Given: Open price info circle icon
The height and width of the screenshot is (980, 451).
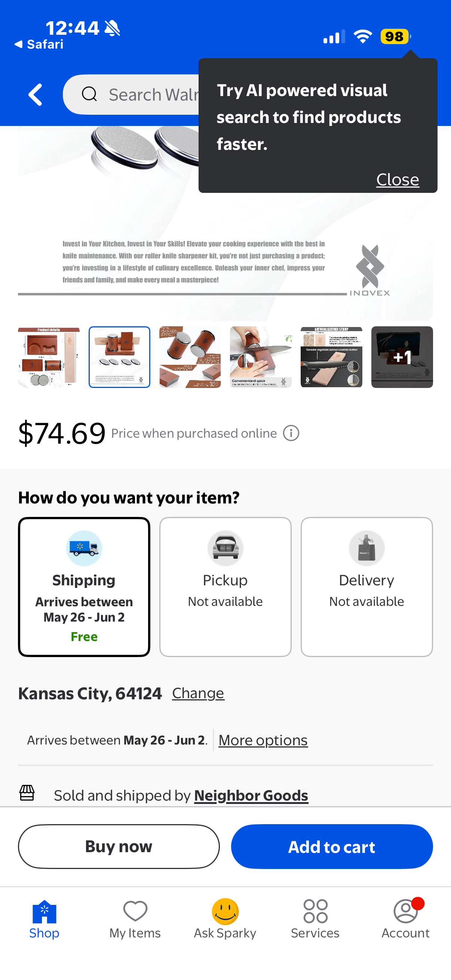Looking at the screenshot, I should click(x=291, y=433).
